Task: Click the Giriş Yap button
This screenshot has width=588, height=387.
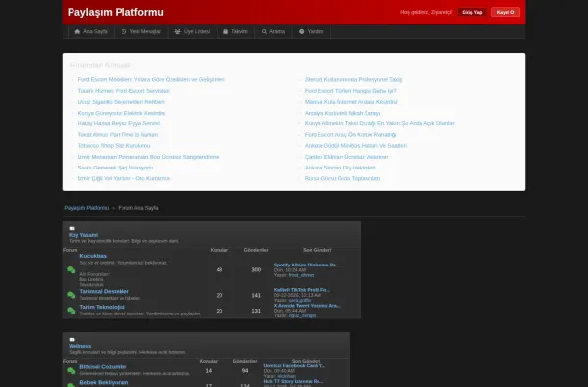Action: click(472, 12)
